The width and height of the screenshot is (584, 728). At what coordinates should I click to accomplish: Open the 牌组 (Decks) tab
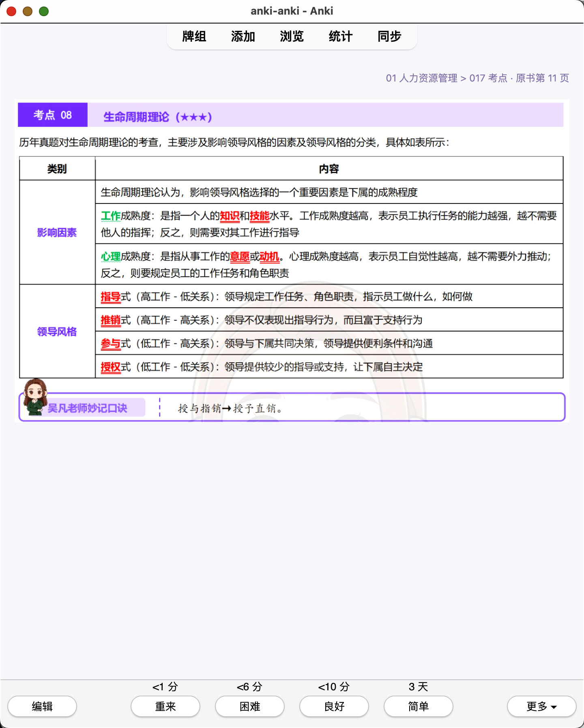pyautogui.click(x=194, y=36)
